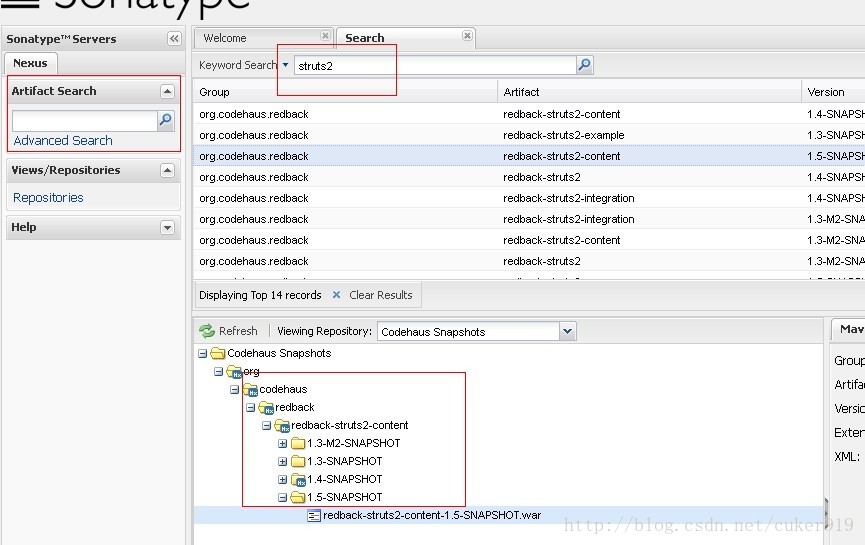Expand the 1.4-SNAPSHOT tree node

pos(282,479)
